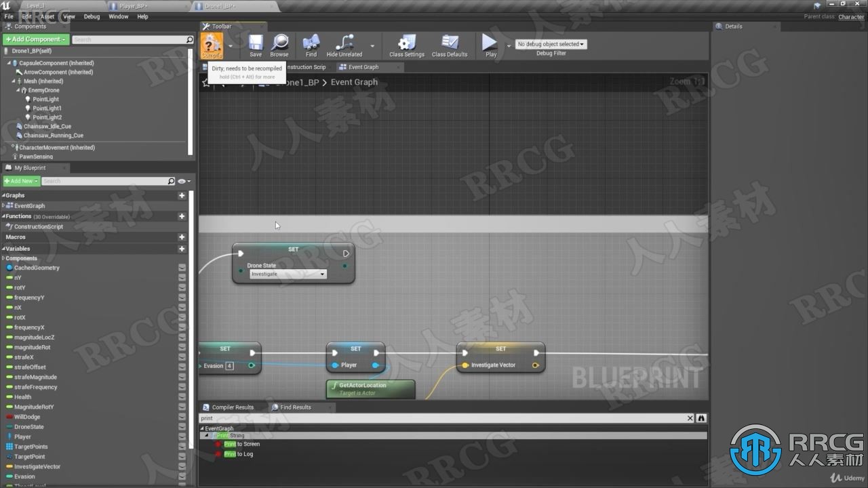Browse to asset in Content Browser

point(279,45)
